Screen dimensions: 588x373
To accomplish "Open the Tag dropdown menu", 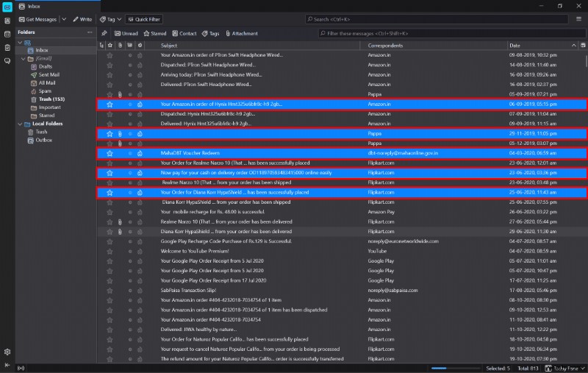I will 111,19.
